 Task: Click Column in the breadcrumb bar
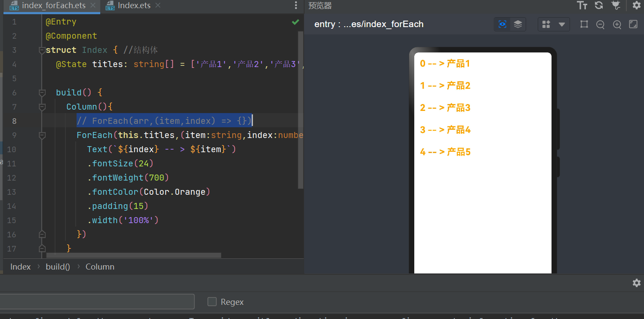100,267
